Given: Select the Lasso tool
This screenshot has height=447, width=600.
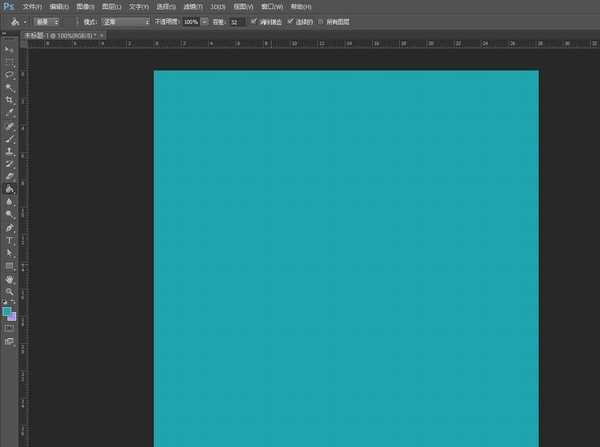Looking at the screenshot, I should click(9, 74).
